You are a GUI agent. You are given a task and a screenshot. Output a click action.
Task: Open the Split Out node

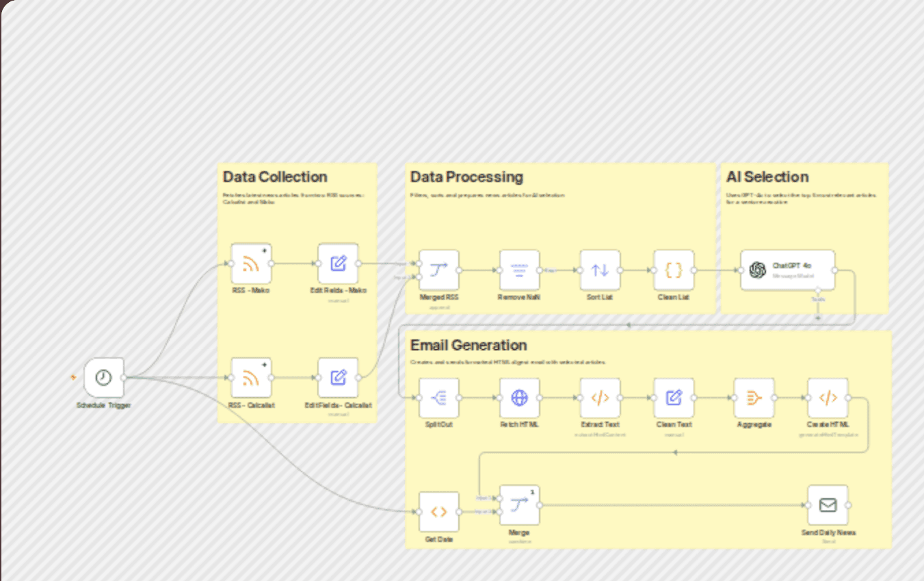click(439, 398)
